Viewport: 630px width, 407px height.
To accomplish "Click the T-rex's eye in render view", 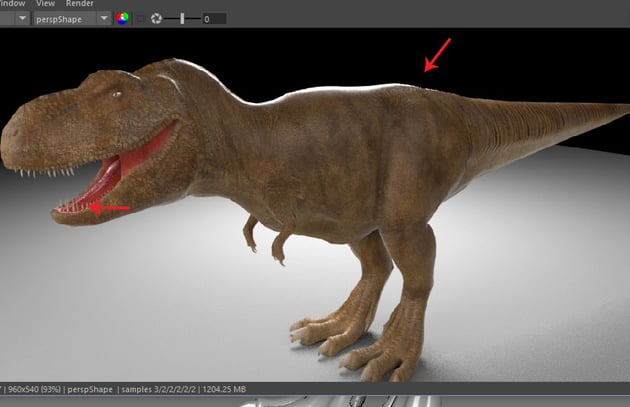I will (117, 94).
